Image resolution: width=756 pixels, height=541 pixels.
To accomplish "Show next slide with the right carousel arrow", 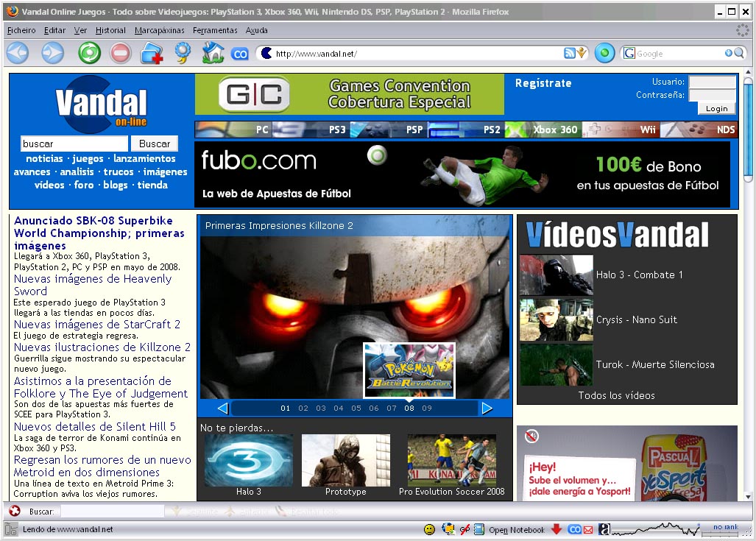I will coord(487,409).
